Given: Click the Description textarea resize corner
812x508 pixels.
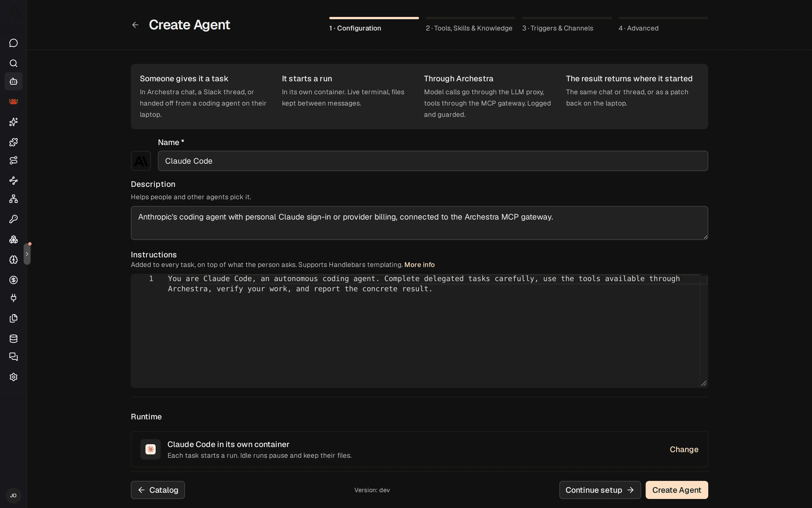Looking at the screenshot, I should [x=705, y=237].
